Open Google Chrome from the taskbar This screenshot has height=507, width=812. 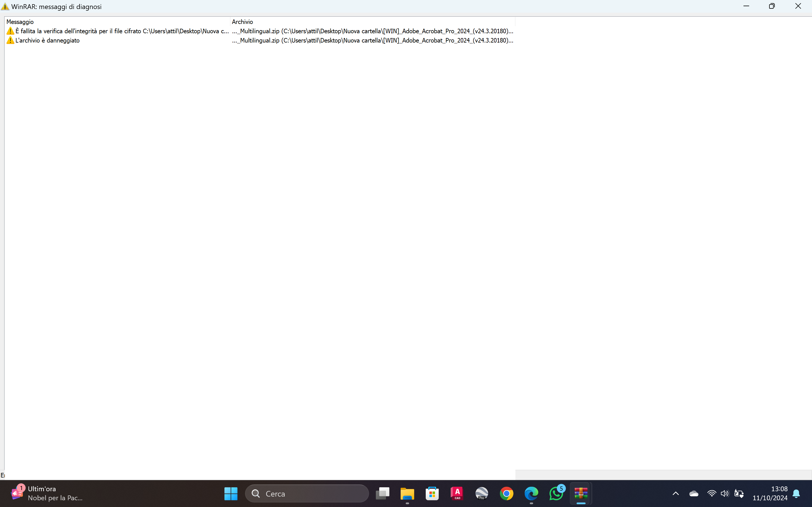(x=506, y=493)
